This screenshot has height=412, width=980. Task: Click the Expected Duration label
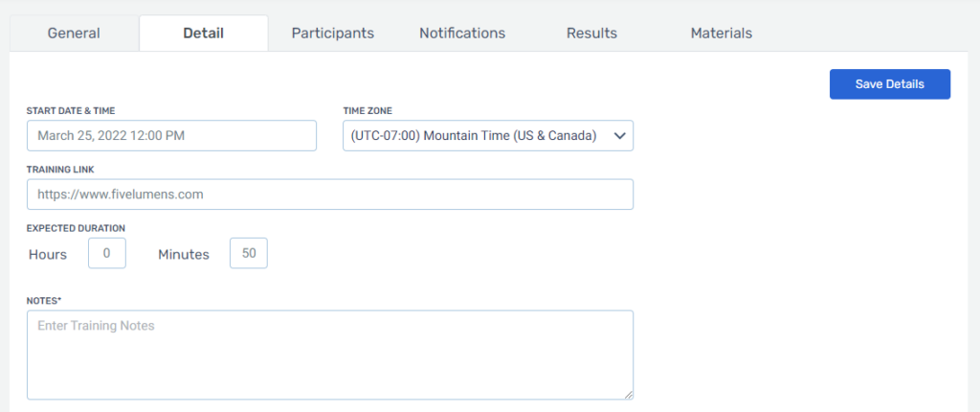[76, 229]
